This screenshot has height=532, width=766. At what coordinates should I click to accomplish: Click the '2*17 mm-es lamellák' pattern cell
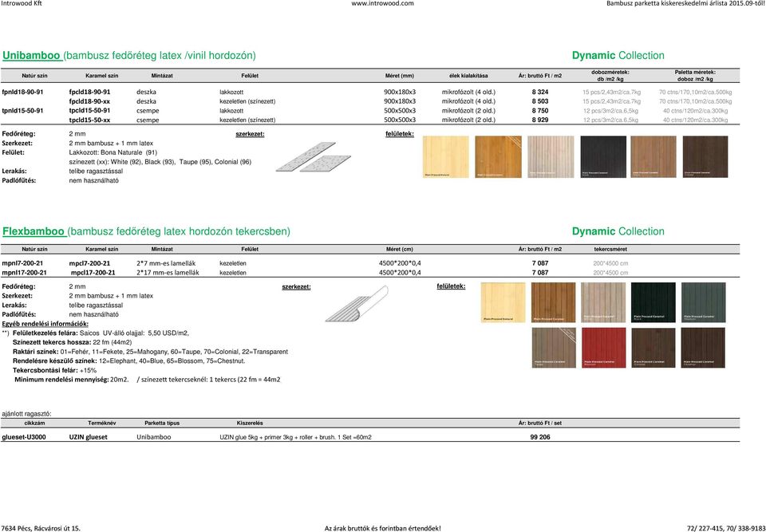pos(168,273)
